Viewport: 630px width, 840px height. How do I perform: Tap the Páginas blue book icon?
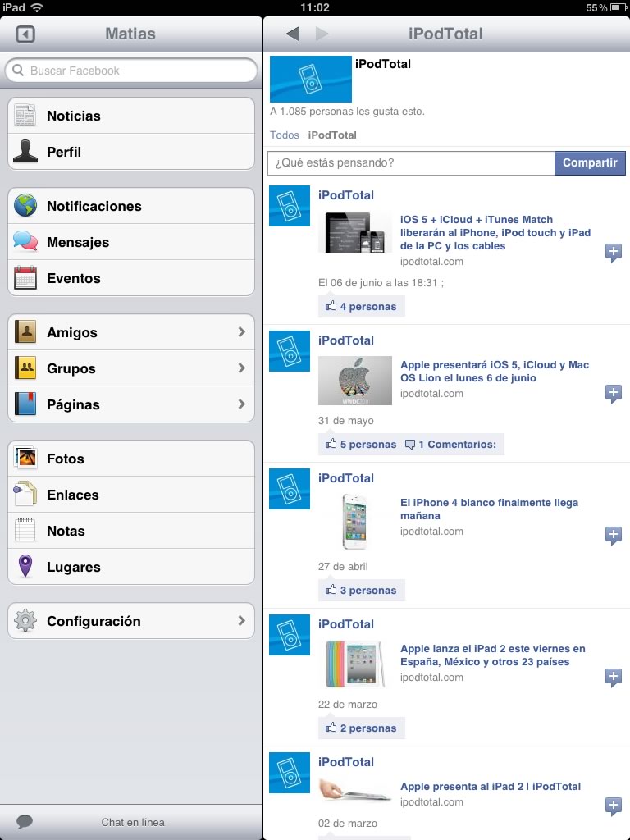(x=25, y=404)
